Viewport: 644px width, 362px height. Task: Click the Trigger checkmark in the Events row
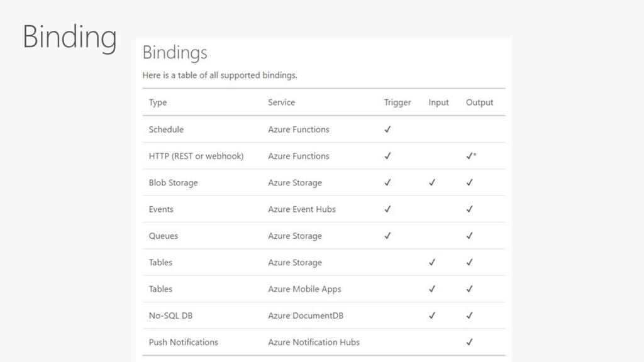[387, 209]
